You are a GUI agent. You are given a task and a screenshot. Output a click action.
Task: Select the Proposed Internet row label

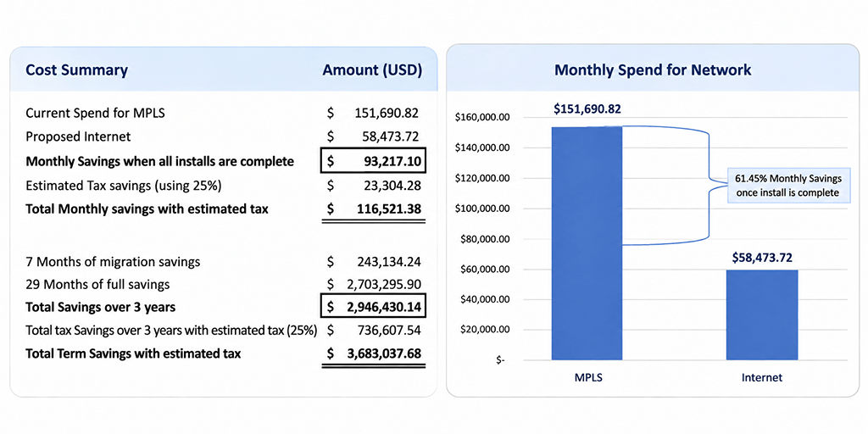click(x=78, y=136)
